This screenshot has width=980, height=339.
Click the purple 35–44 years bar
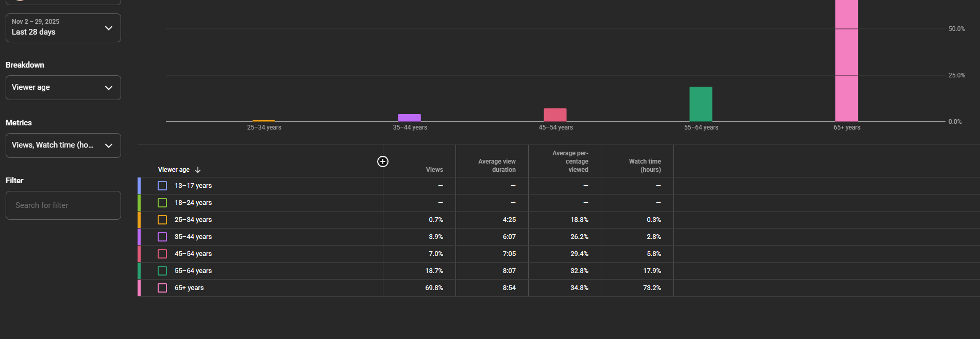tap(410, 118)
